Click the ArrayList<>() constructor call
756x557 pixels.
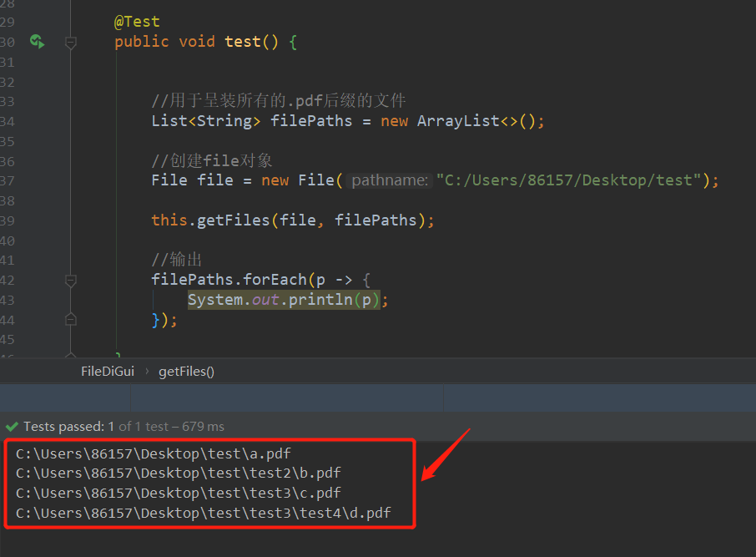tap(476, 120)
